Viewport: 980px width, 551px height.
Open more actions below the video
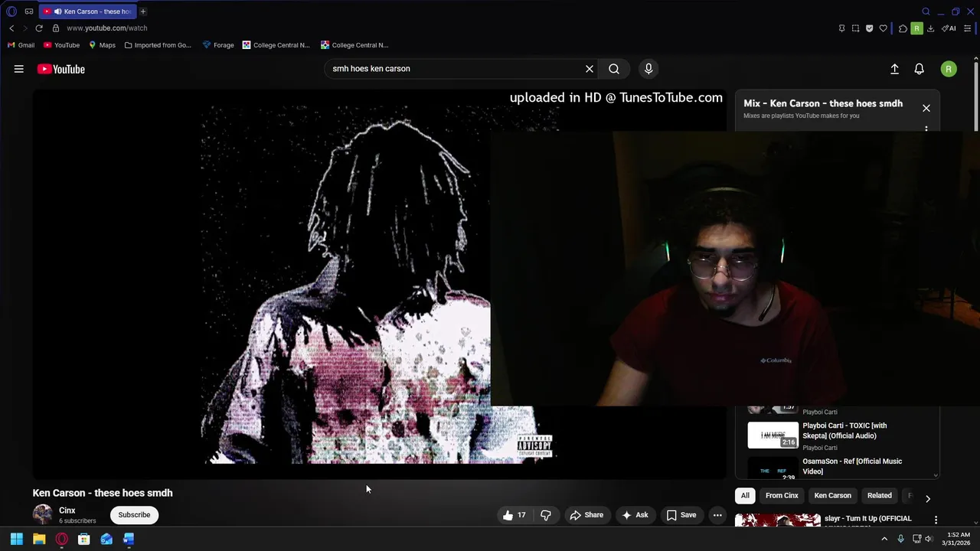717,515
